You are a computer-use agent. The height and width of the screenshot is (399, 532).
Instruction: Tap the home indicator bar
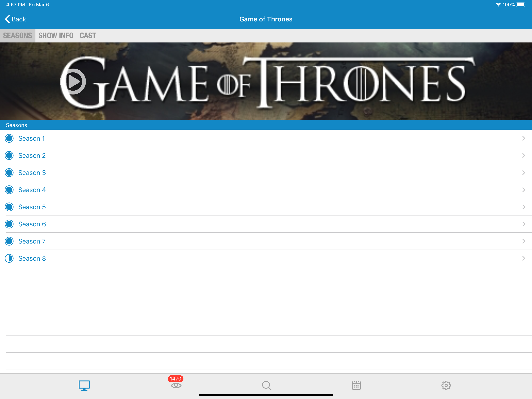point(266,395)
